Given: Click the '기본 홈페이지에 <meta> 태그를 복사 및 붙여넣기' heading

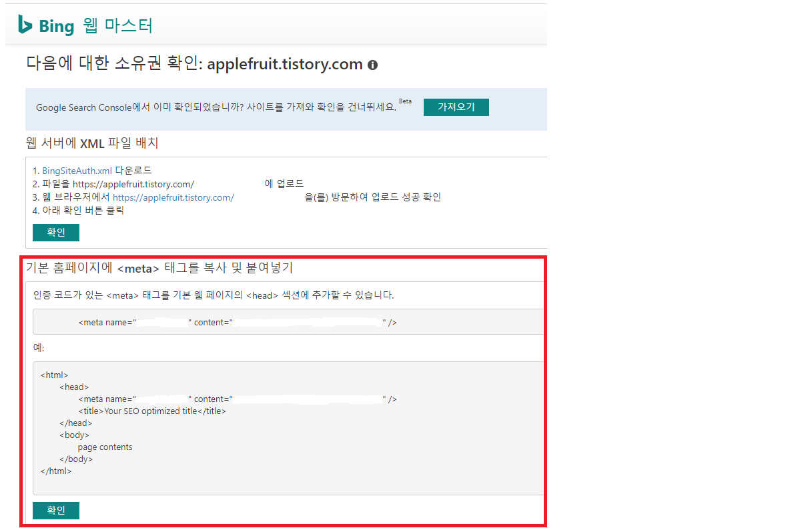Looking at the screenshot, I should pyautogui.click(x=159, y=267).
